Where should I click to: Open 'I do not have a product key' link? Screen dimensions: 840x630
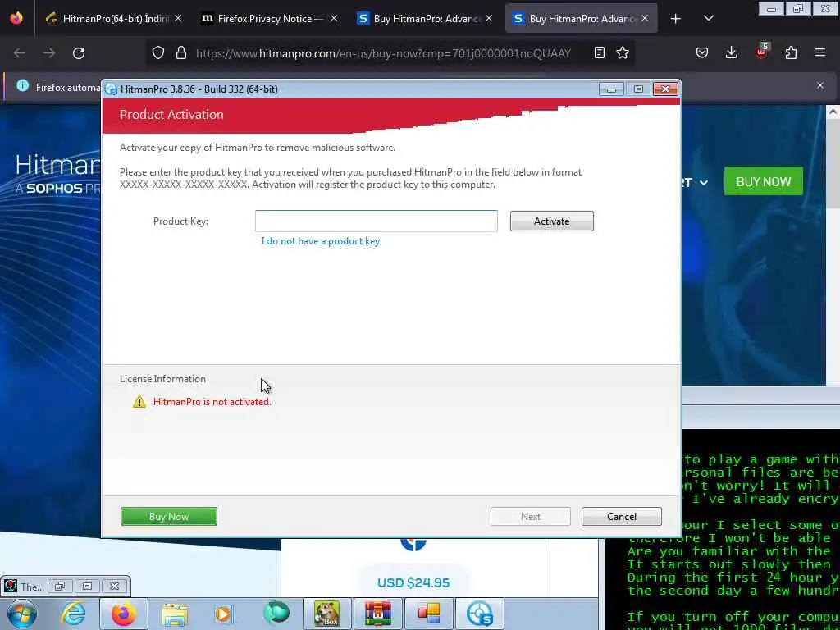(x=321, y=241)
